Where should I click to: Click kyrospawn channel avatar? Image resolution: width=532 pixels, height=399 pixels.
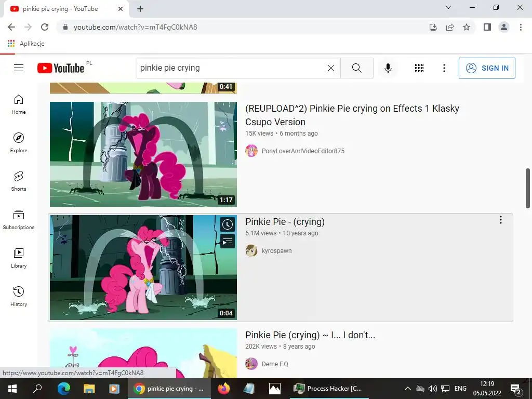(x=251, y=250)
